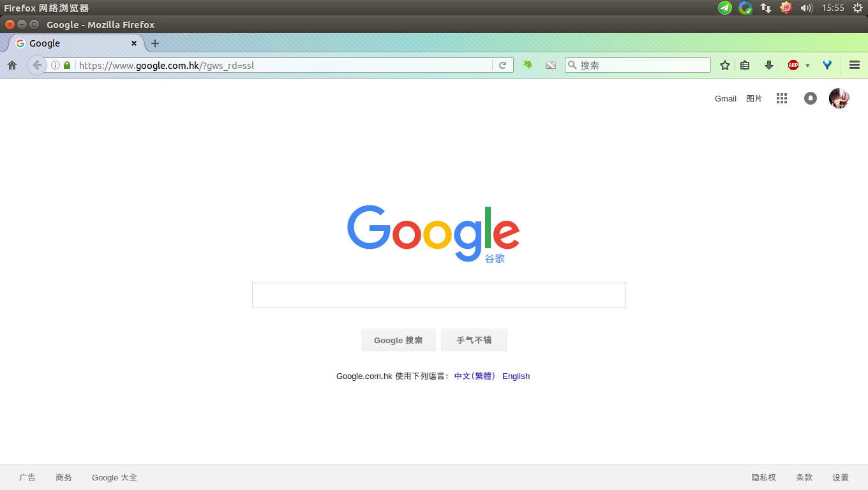Click the green padlock security icon

[x=67, y=65]
